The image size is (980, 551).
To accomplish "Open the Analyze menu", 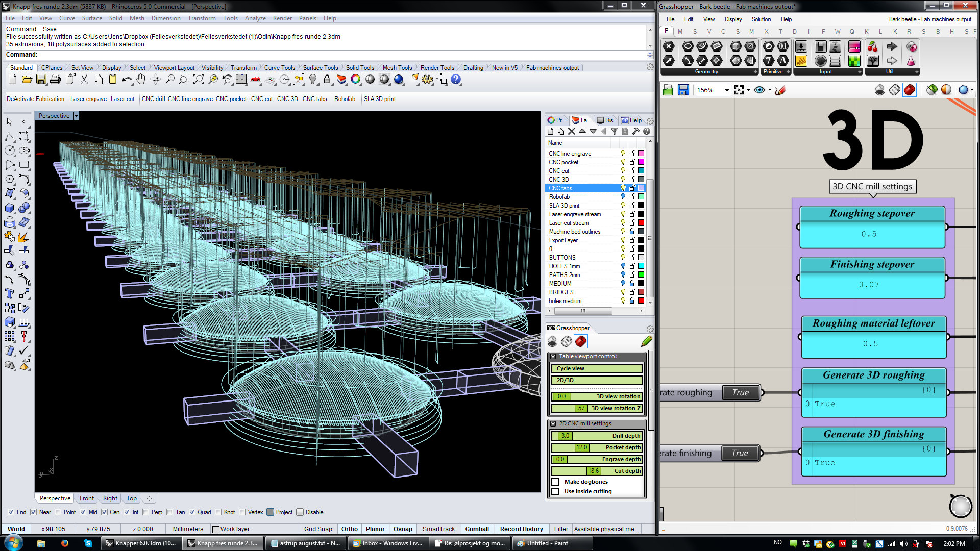I will coord(255,18).
